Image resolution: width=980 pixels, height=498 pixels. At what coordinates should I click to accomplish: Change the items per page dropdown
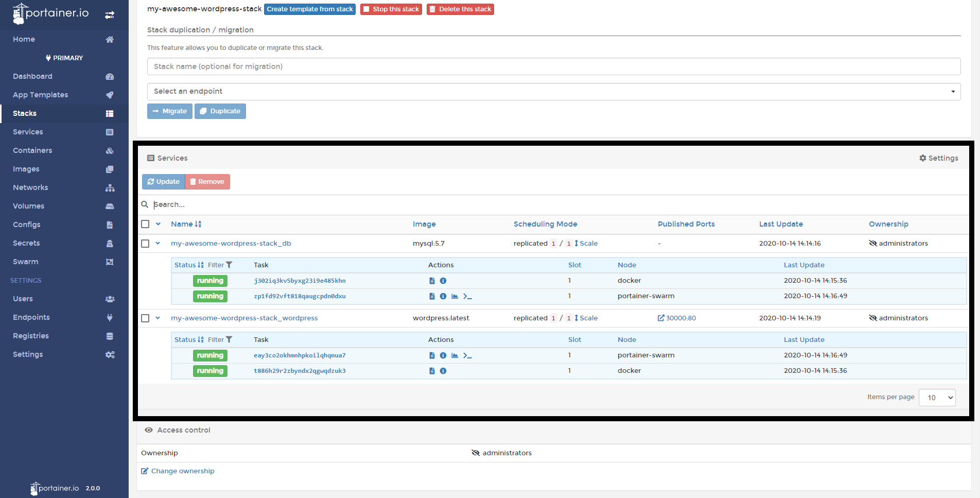937,397
